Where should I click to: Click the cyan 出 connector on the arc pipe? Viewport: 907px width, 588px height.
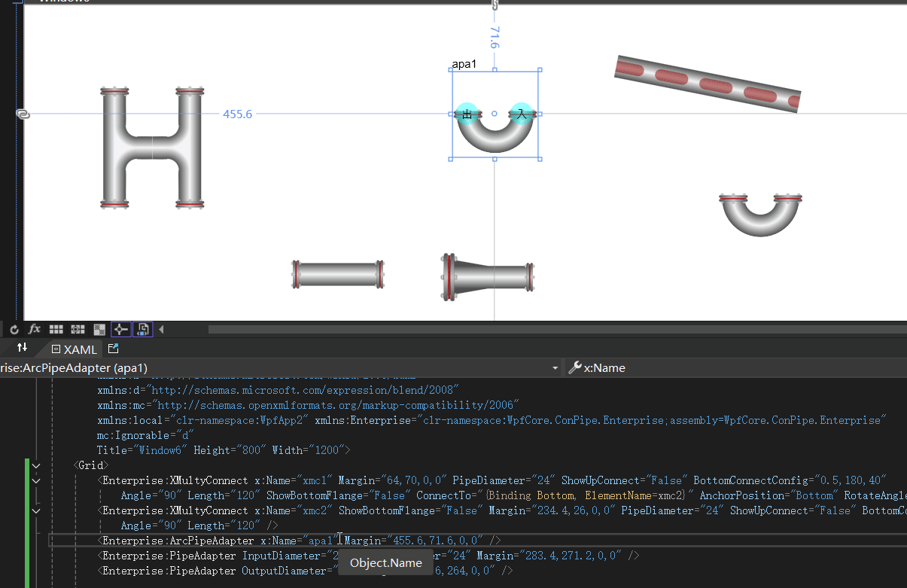point(467,114)
